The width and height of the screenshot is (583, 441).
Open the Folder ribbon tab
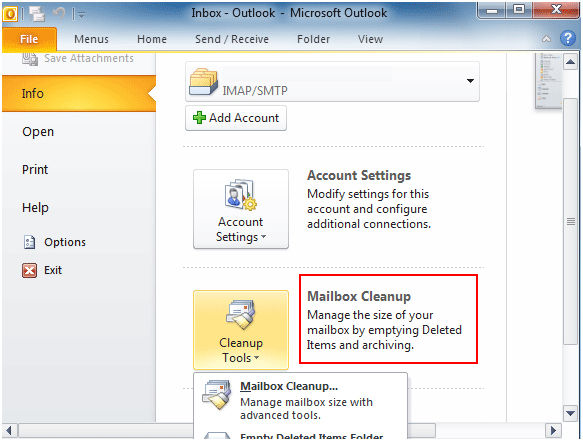[x=313, y=39]
